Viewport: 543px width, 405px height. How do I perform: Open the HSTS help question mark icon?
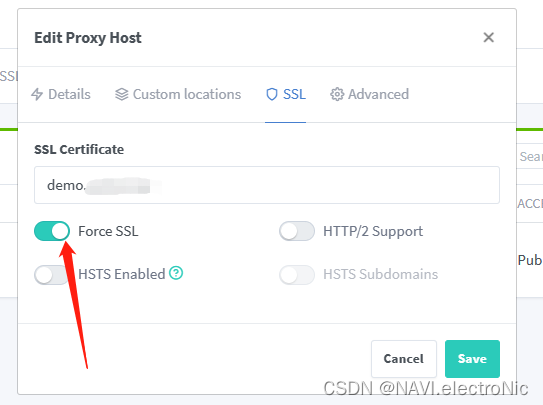176,273
